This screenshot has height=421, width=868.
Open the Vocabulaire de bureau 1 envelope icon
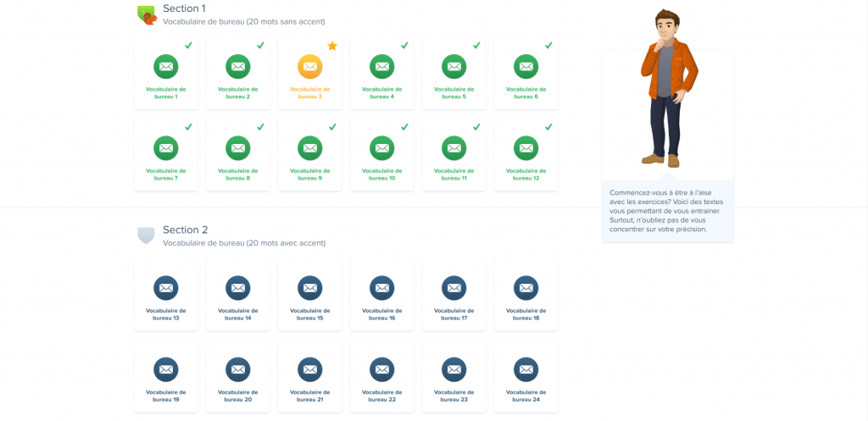165,66
